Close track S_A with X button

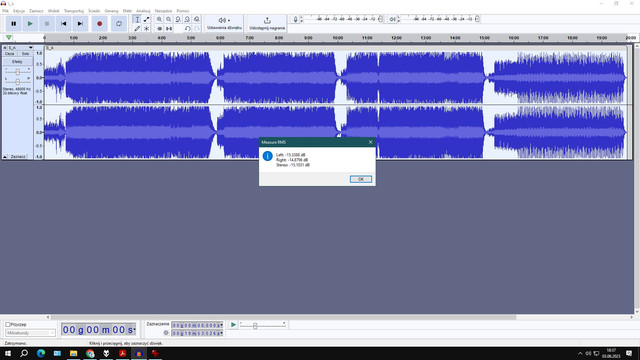point(5,48)
